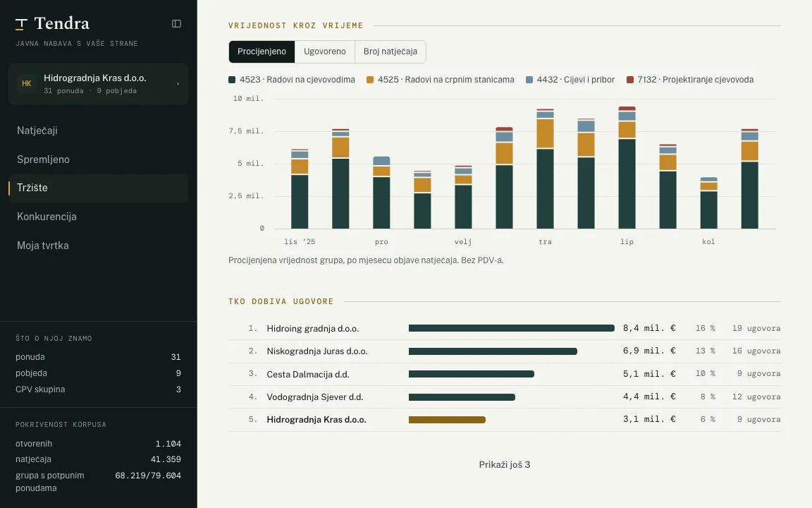The width and height of the screenshot is (812, 508).
Task: Click the tallest lip month bar in chart
Action: point(627,167)
